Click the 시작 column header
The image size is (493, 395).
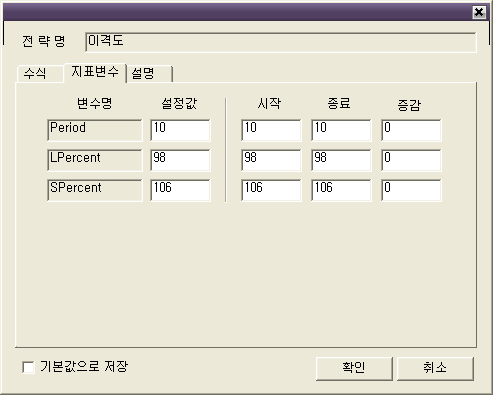tap(269, 103)
